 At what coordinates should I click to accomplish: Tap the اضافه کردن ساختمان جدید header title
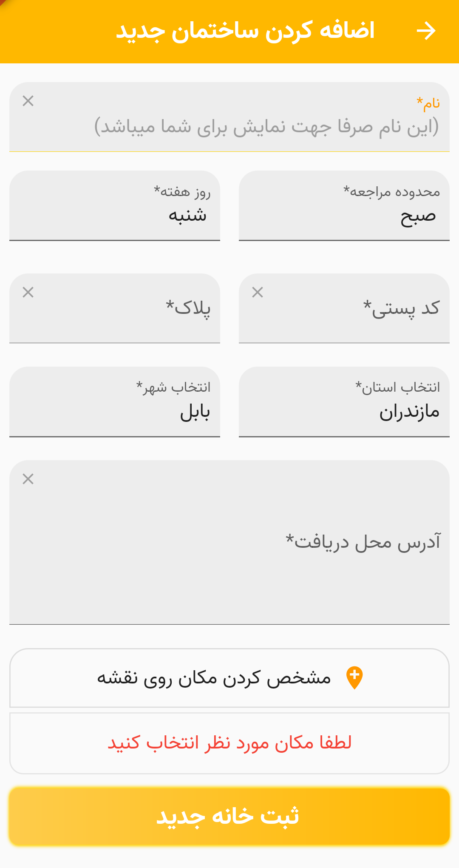pyautogui.click(x=245, y=31)
